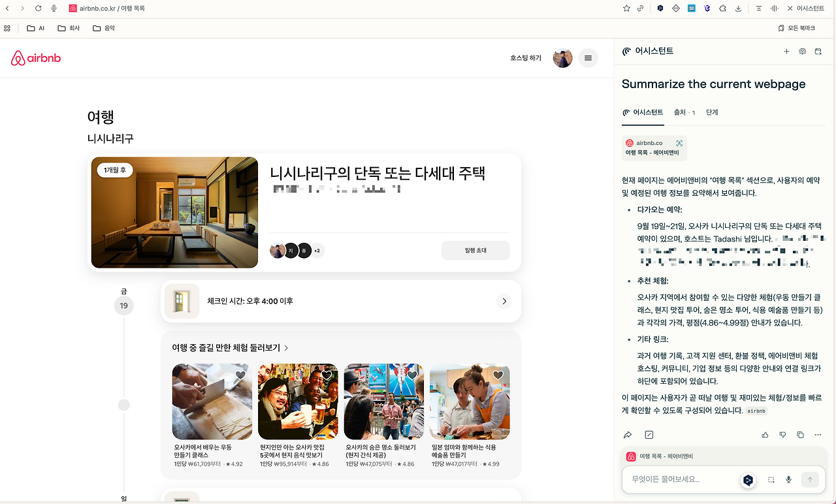This screenshot has height=504, width=836.
Task: Open the 체크인 시간: 오후 4:00 이후 row
Action: click(x=341, y=301)
